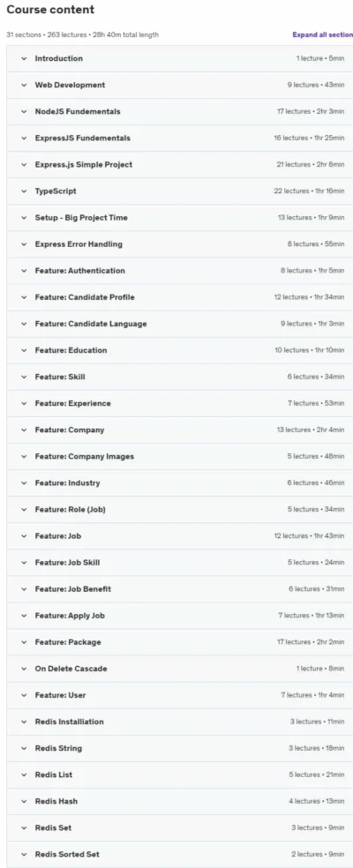
Task: Open the 'Redis Sorted Set' section
Action: point(179,855)
